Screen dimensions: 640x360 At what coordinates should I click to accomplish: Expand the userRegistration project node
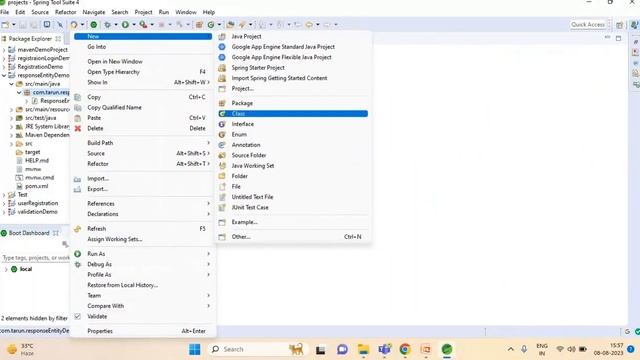4,203
